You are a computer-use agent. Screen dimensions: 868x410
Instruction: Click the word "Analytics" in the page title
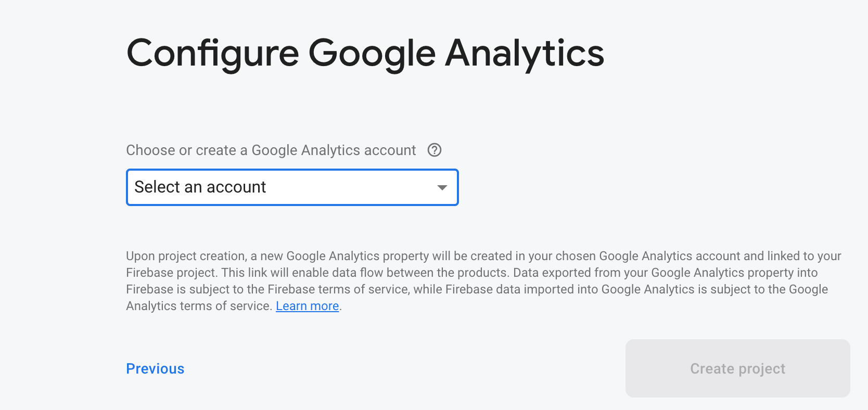point(524,54)
